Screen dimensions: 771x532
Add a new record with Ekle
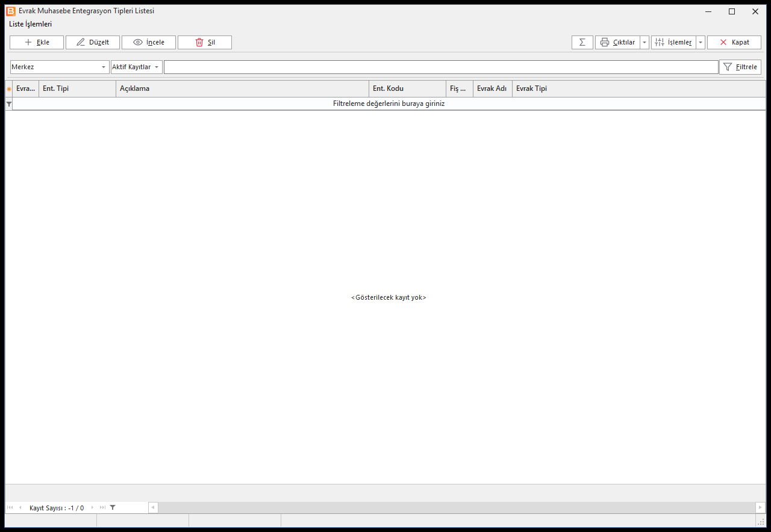[x=37, y=42]
